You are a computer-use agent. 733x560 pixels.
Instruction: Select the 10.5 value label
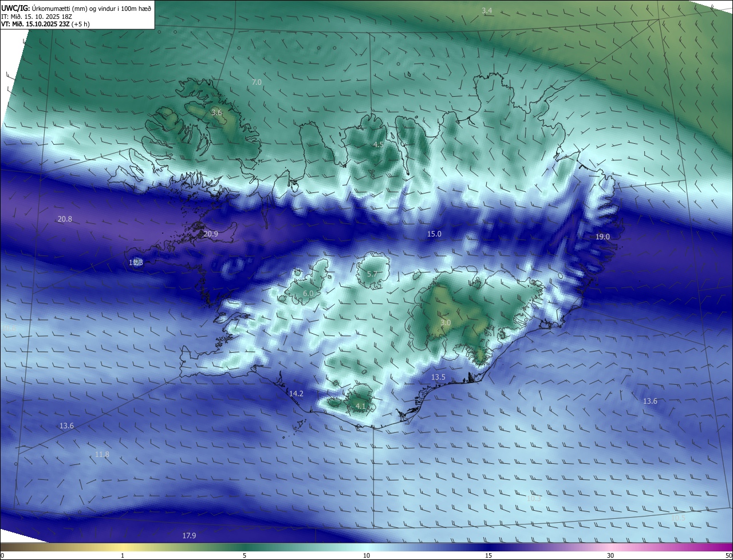coord(678,518)
